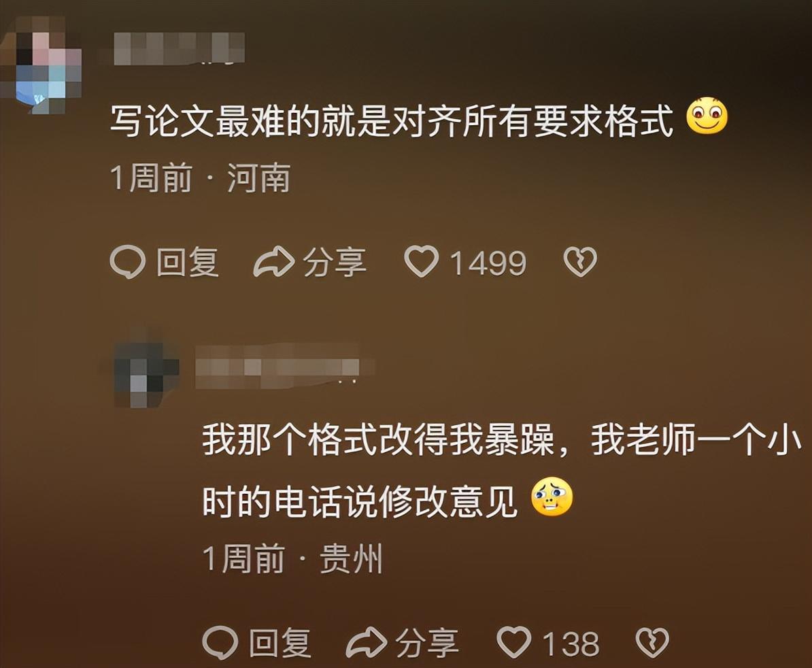Toggle the broken-heart dislike on the 河南 comment
812x668 pixels.
[580, 261]
